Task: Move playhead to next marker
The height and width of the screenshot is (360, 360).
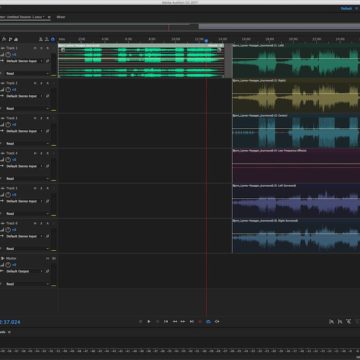Action: 192,322
